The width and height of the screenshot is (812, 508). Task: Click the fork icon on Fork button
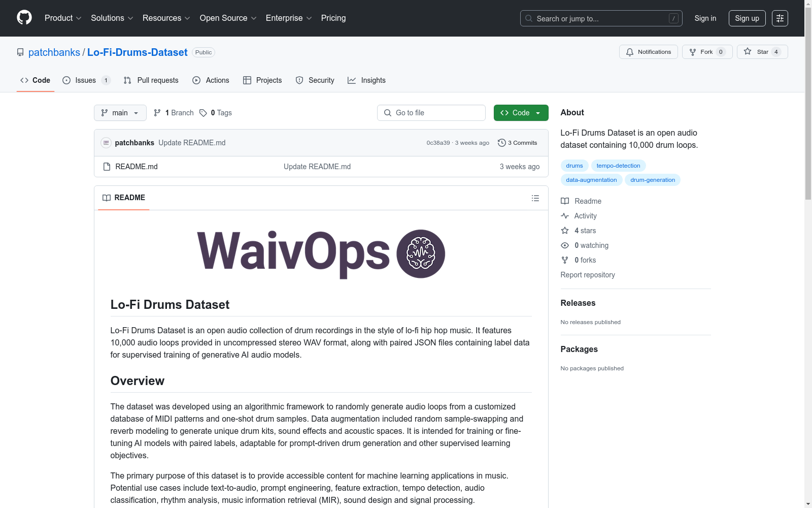pos(693,52)
